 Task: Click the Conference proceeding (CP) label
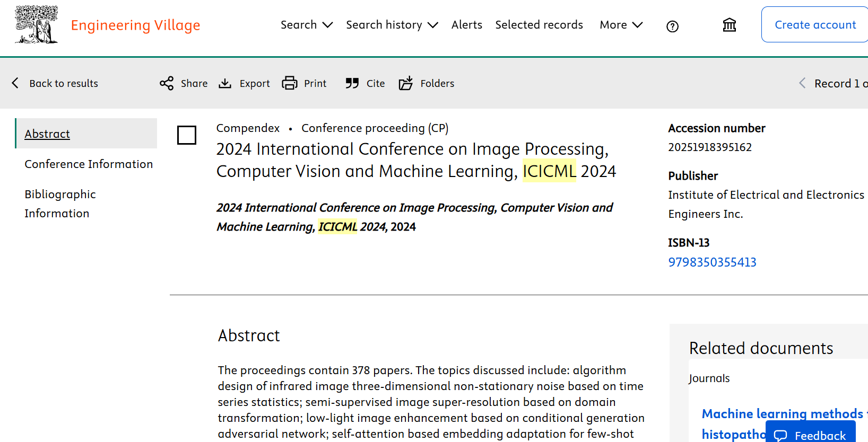coord(375,128)
